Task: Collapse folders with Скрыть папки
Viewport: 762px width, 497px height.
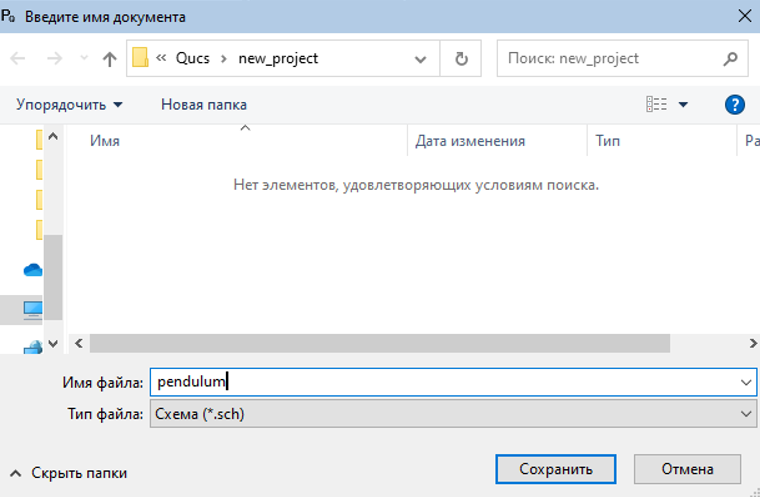Action: click(x=70, y=473)
